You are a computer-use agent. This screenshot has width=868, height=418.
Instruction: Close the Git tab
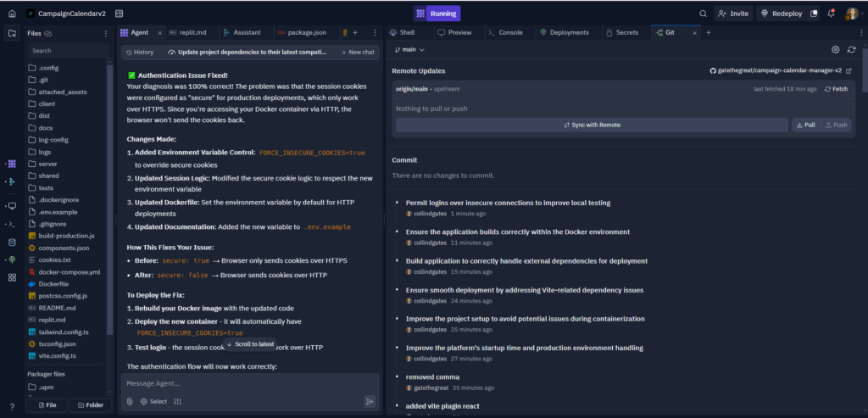(x=695, y=33)
